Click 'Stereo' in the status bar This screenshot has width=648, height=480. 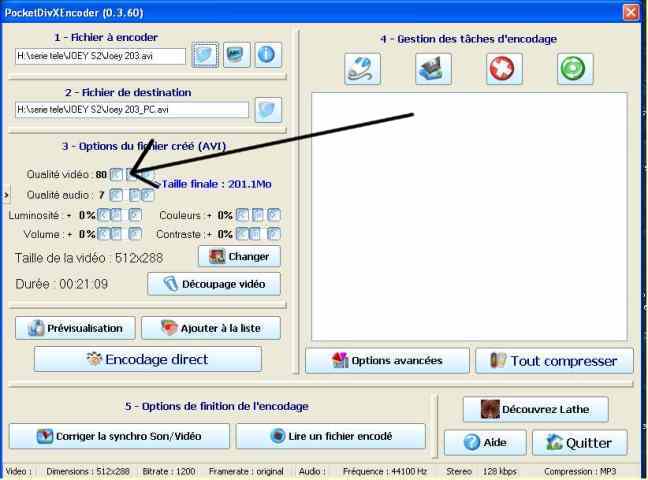(459, 471)
